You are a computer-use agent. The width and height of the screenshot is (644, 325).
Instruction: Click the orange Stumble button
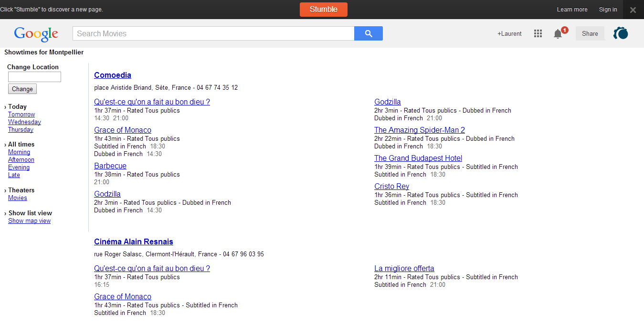tap(324, 10)
